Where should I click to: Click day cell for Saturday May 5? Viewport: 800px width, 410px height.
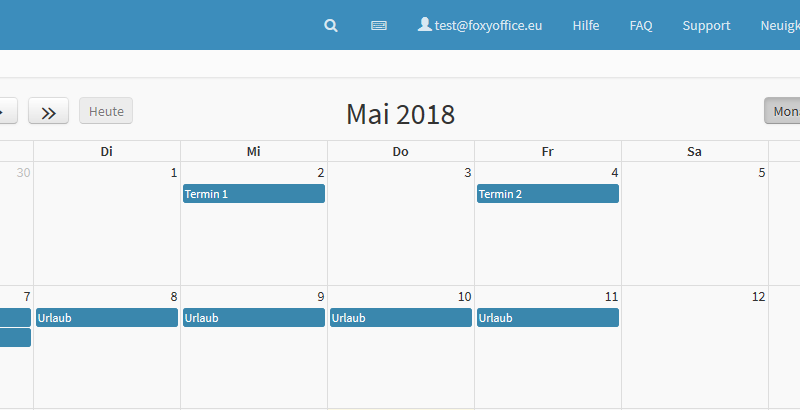click(695, 235)
